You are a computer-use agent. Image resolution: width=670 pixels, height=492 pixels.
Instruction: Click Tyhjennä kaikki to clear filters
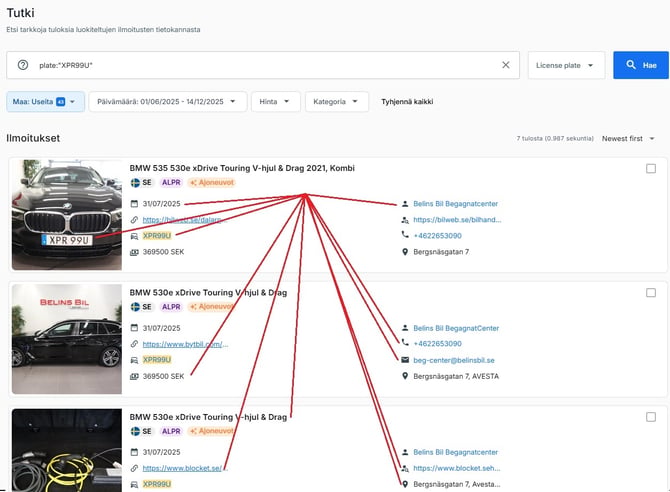click(x=407, y=102)
